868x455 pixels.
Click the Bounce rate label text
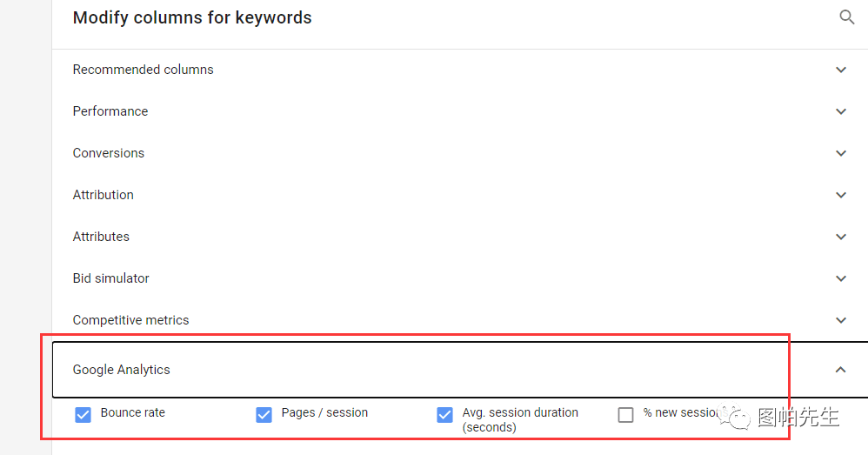click(x=133, y=412)
